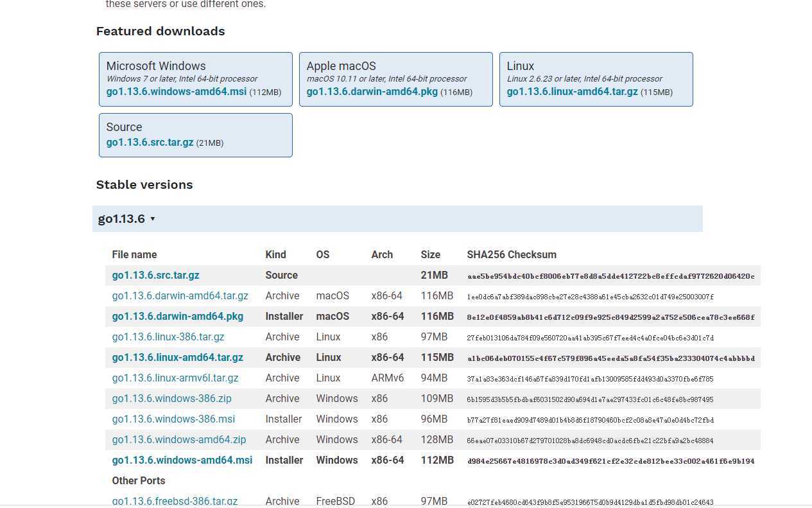The height and width of the screenshot is (508, 812).
Task: Click the "ARMv6" architecture cell
Action: pyautogui.click(x=388, y=378)
